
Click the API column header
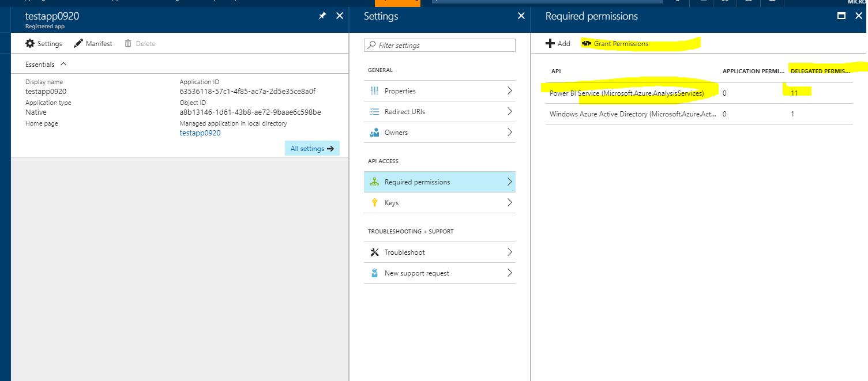[x=556, y=71]
